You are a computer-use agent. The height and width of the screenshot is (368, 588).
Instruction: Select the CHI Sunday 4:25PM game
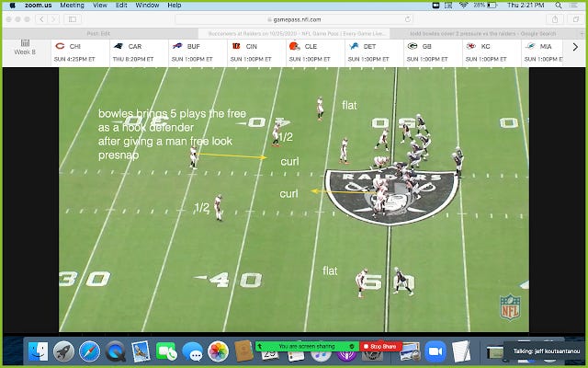[x=80, y=53]
